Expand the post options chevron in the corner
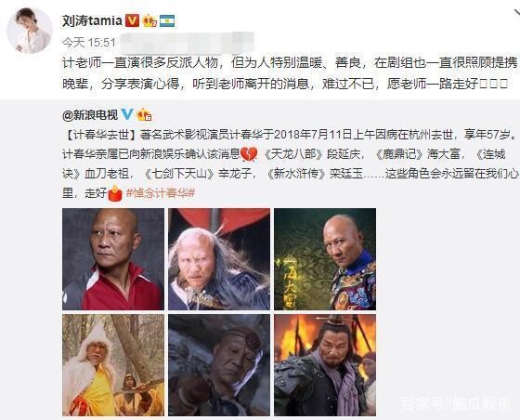 [516, 13]
